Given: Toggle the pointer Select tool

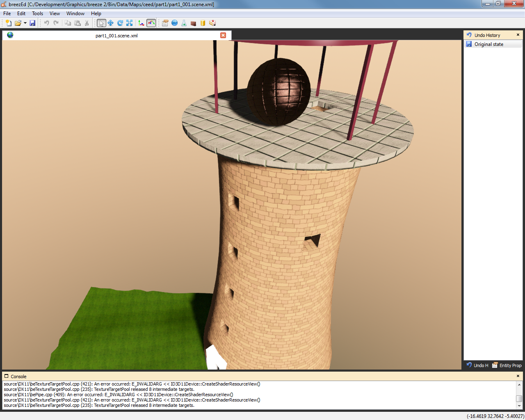Looking at the screenshot, I should coord(101,23).
